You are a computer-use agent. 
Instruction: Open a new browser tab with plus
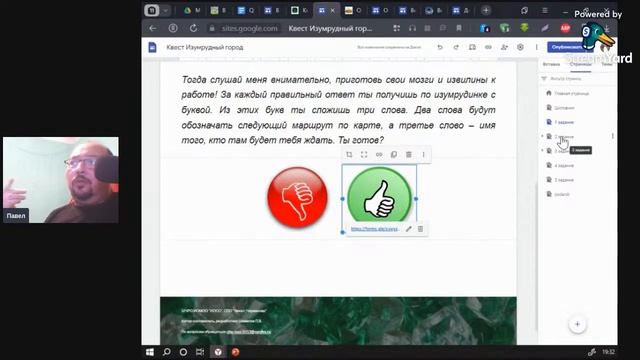pyautogui.click(x=486, y=11)
